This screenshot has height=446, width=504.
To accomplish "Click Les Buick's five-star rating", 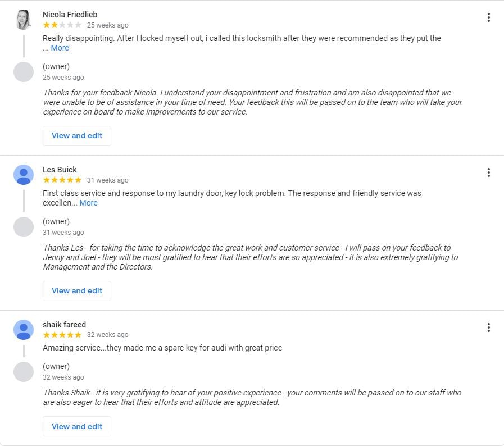I will (x=62, y=180).
